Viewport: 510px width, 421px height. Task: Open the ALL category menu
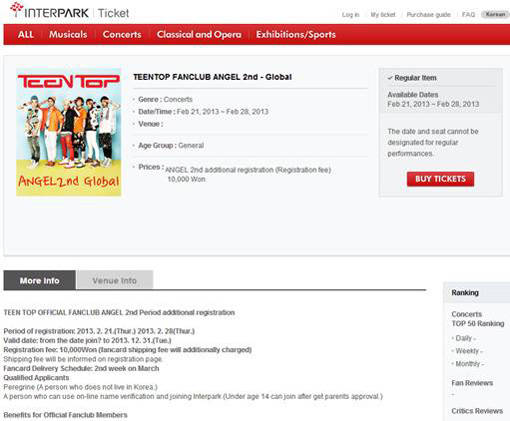26,34
